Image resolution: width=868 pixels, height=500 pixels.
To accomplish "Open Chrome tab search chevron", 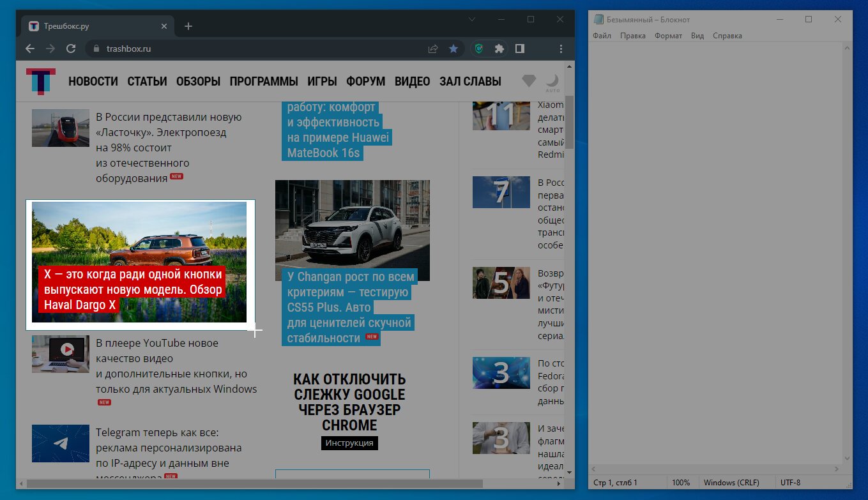I will pyautogui.click(x=472, y=20).
